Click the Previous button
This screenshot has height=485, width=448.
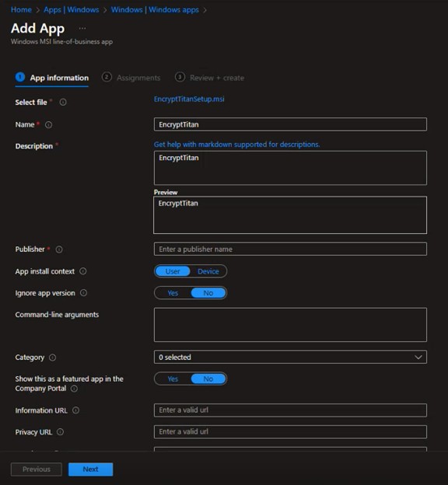[x=37, y=469]
